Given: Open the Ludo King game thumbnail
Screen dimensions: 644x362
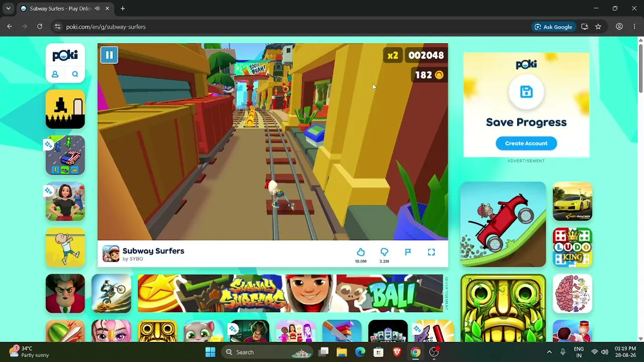Looking at the screenshot, I should click(573, 247).
